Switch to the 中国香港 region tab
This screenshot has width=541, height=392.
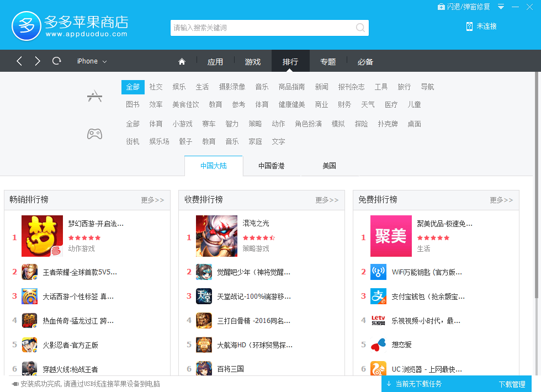click(x=272, y=165)
